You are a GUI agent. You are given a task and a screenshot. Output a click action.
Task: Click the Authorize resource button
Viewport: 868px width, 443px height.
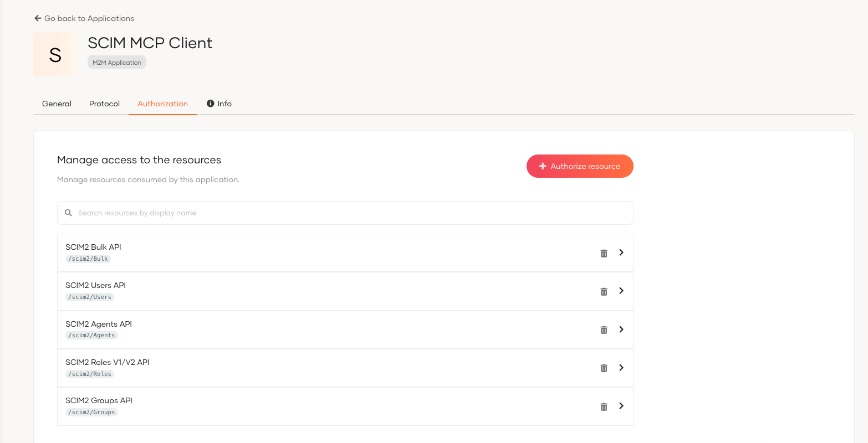580,166
